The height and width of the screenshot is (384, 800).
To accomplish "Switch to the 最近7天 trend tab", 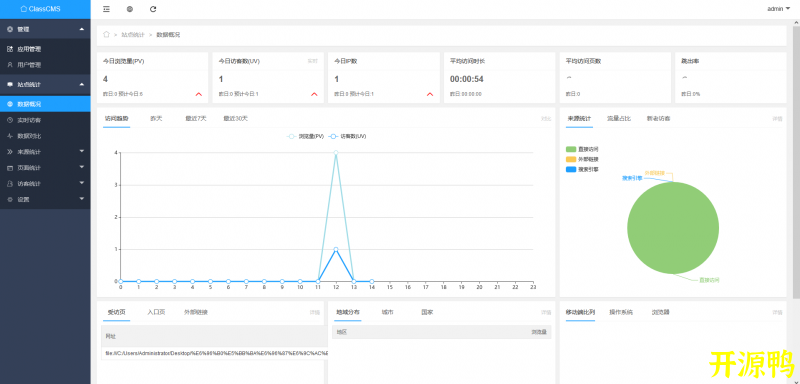I will (196, 118).
